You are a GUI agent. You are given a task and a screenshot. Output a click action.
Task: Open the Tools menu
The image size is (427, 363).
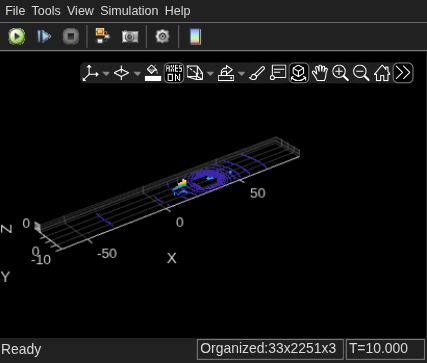pyautogui.click(x=46, y=11)
